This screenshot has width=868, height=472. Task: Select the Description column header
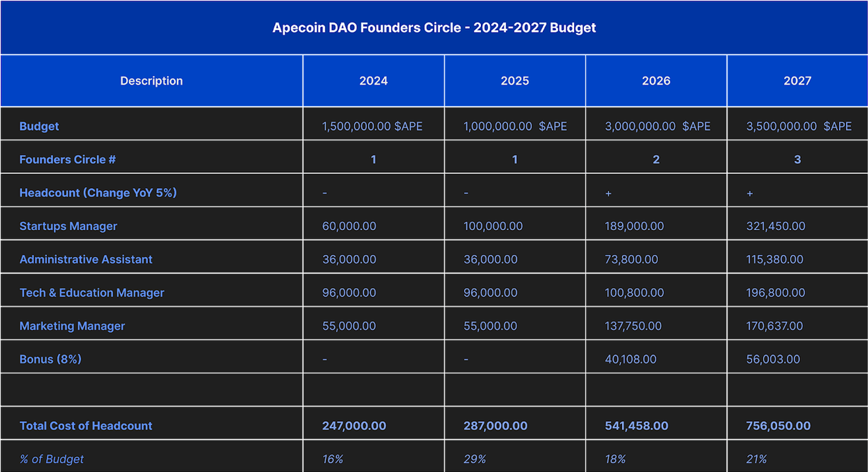tap(151, 81)
